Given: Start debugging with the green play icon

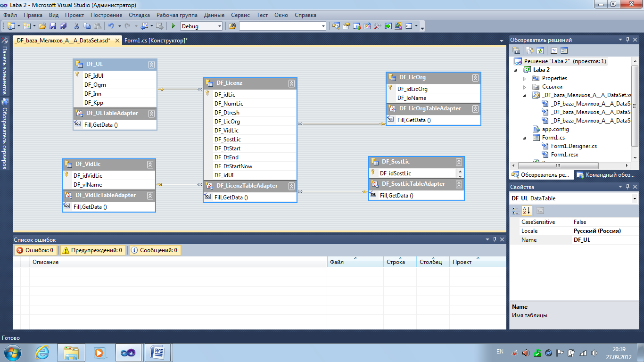Looking at the screenshot, I should click(173, 26).
